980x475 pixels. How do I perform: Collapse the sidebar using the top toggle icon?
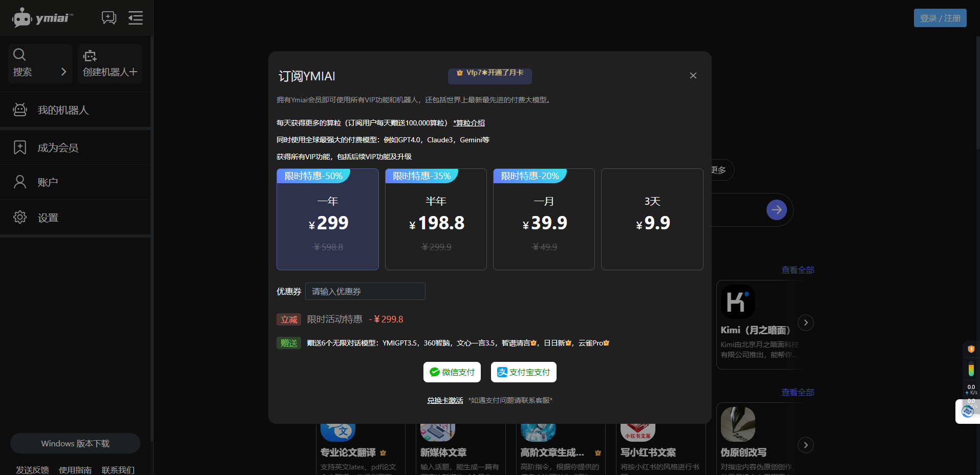[x=135, y=17]
